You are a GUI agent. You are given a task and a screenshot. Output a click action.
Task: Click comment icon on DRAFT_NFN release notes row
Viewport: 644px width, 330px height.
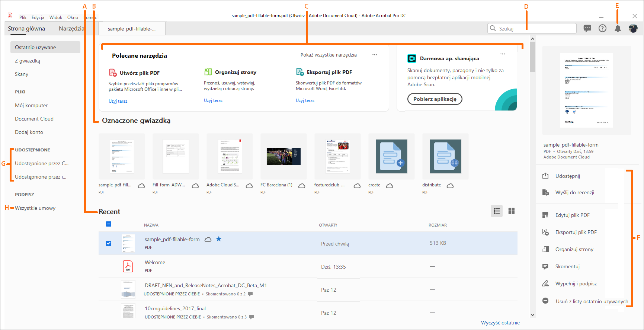pyautogui.click(x=250, y=294)
